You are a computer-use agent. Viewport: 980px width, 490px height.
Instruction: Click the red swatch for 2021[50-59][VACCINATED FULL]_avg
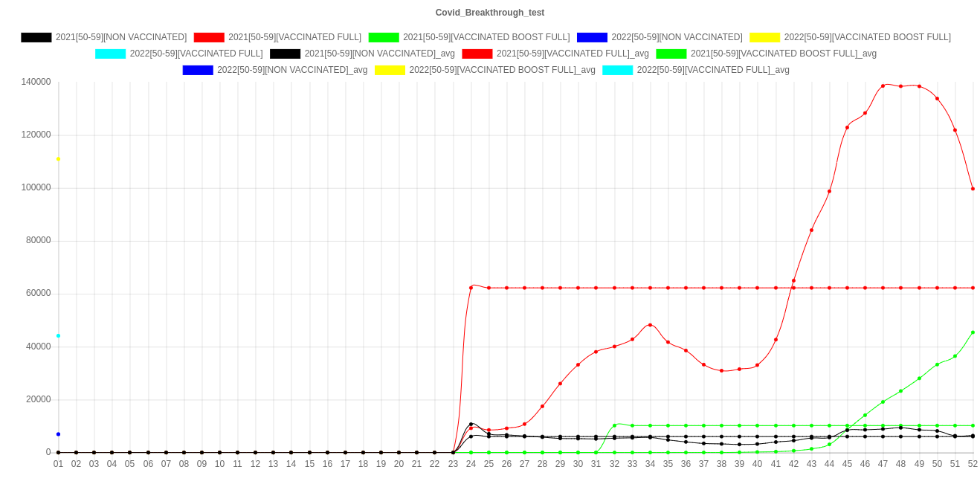[x=477, y=54]
